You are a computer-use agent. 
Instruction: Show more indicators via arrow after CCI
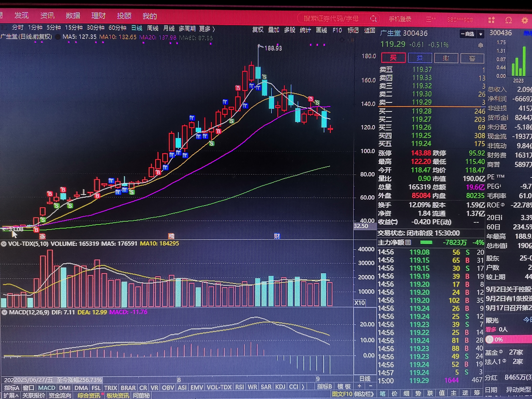click(x=303, y=387)
